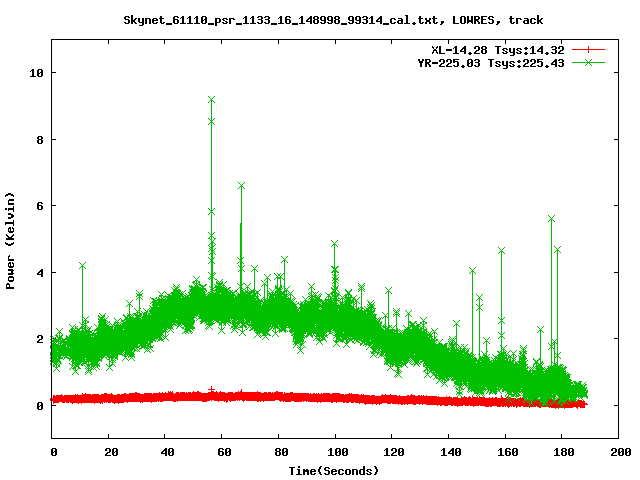Click the x-axis tick label 200

tap(618, 452)
